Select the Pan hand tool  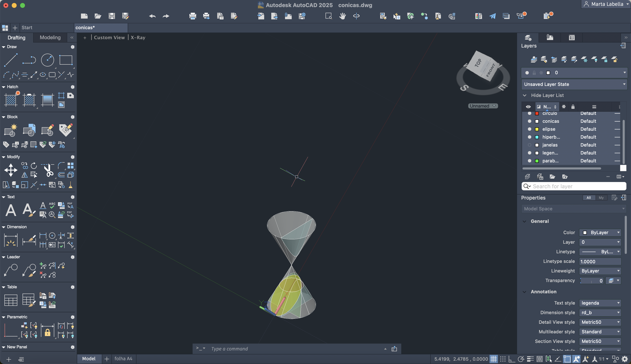342,16
